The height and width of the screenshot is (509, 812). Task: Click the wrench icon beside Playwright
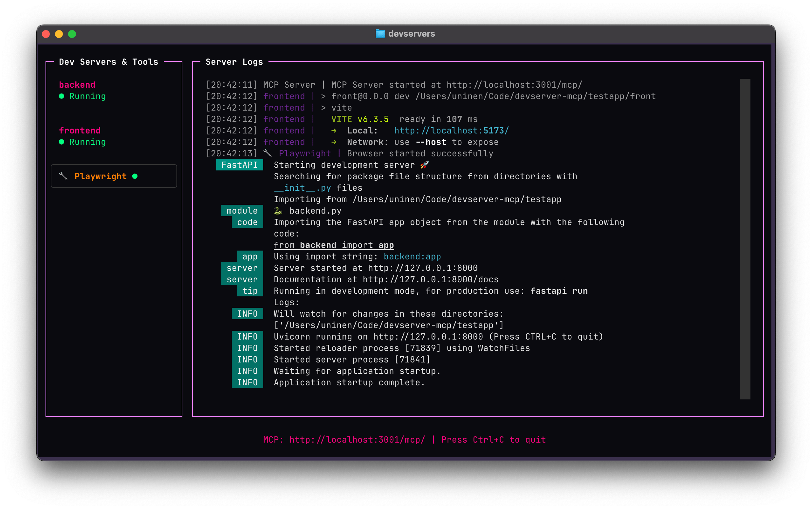[x=63, y=176]
